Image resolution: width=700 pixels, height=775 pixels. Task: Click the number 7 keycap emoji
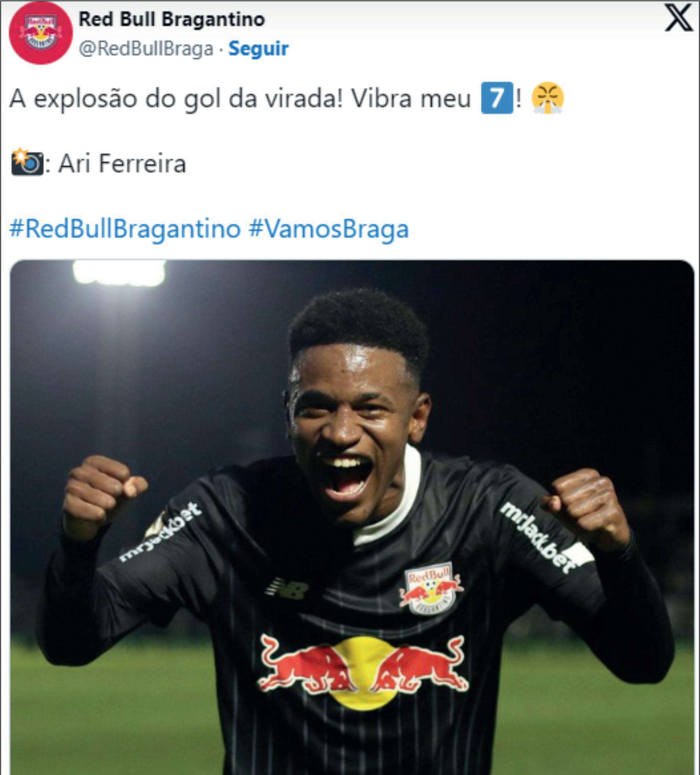point(497,98)
